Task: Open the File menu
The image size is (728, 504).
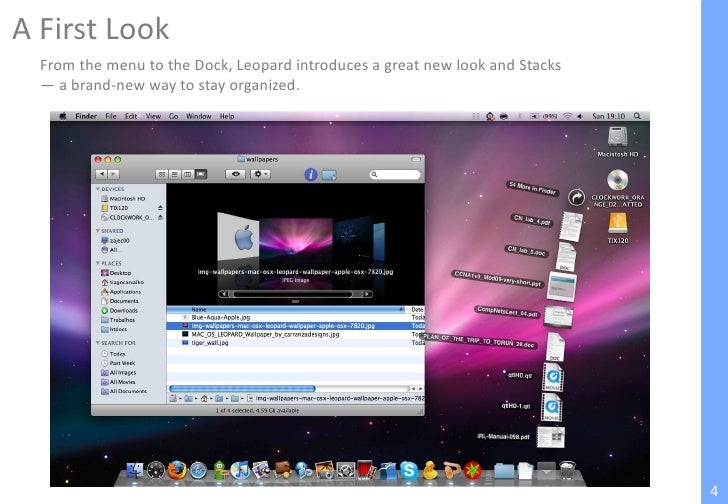Action: tap(110, 116)
